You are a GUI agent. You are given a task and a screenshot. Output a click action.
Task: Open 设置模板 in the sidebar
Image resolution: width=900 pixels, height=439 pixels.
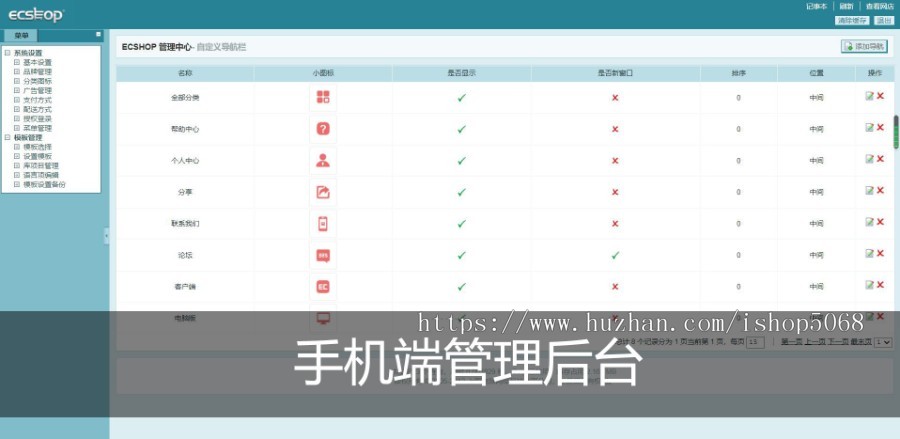(37, 156)
